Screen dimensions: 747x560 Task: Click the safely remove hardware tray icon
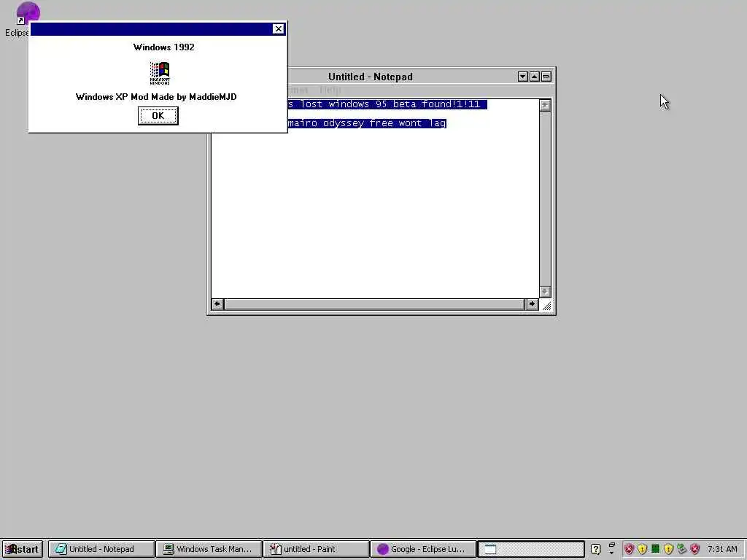click(682, 549)
